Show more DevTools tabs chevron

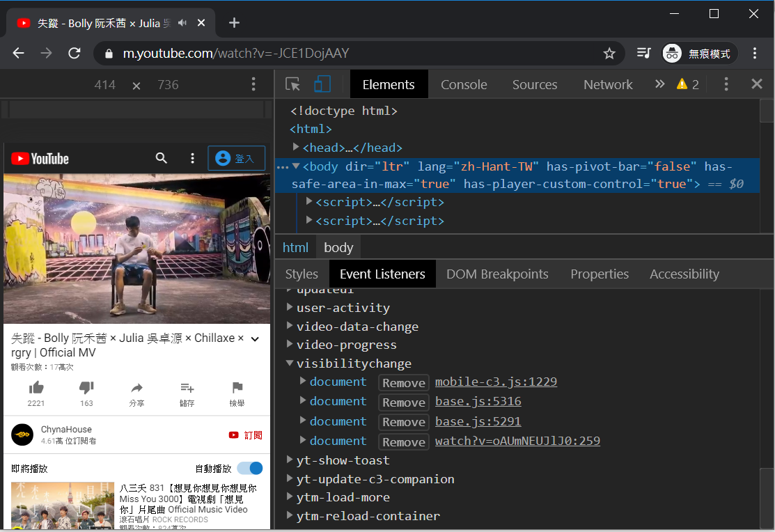tap(659, 84)
